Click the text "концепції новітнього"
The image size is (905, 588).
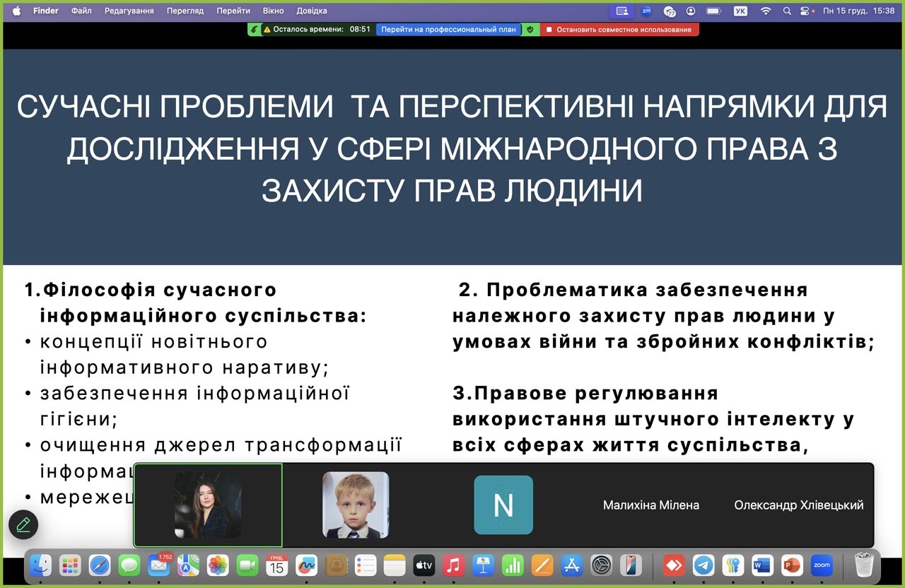click(x=154, y=341)
